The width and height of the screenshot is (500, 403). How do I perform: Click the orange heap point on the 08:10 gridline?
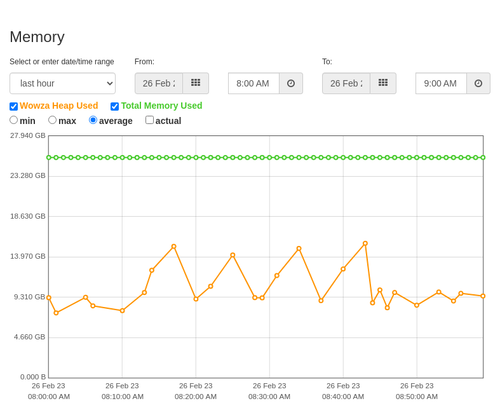point(122,311)
